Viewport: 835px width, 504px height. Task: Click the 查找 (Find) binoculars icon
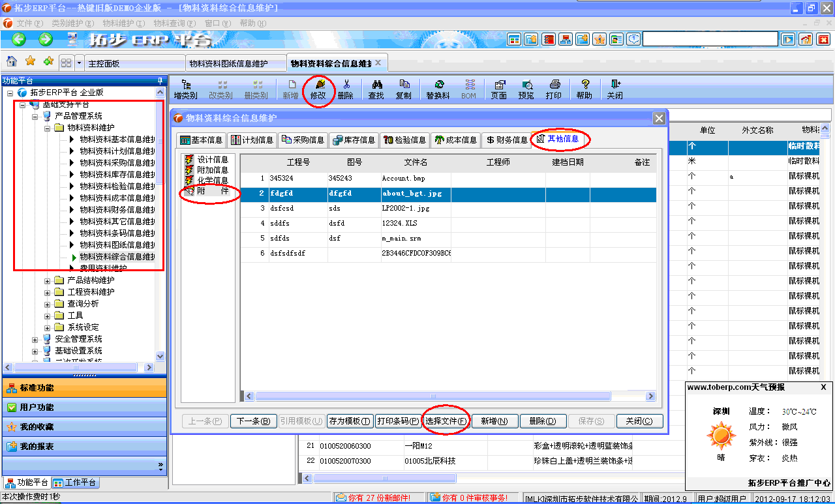tap(376, 89)
